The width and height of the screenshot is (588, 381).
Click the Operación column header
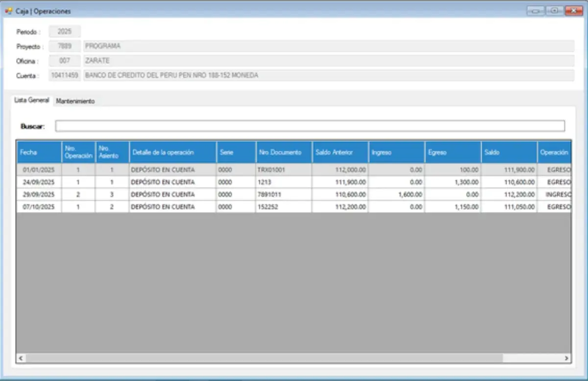[x=554, y=152]
